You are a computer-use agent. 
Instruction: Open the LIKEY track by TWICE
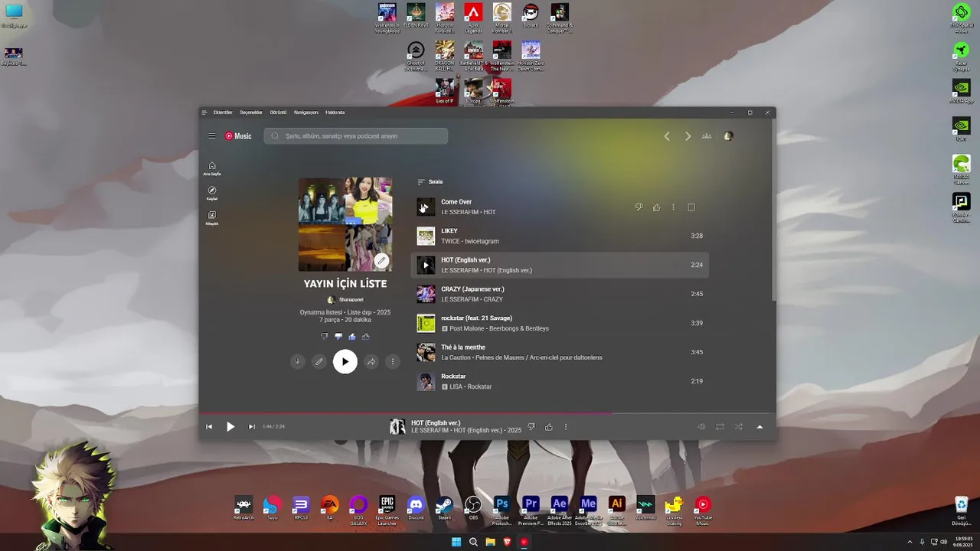(x=560, y=236)
